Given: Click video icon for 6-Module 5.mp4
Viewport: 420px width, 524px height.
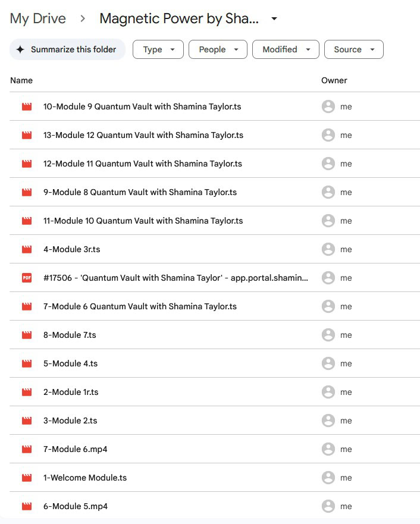Looking at the screenshot, I should point(27,506).
